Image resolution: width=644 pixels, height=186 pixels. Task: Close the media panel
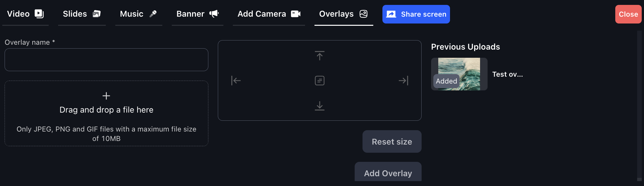tap(628, 14)
